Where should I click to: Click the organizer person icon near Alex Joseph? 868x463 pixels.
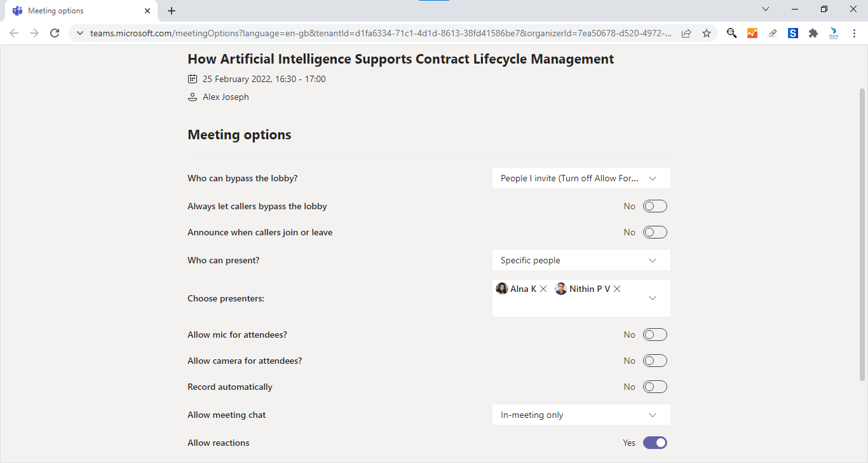point(193,97)
